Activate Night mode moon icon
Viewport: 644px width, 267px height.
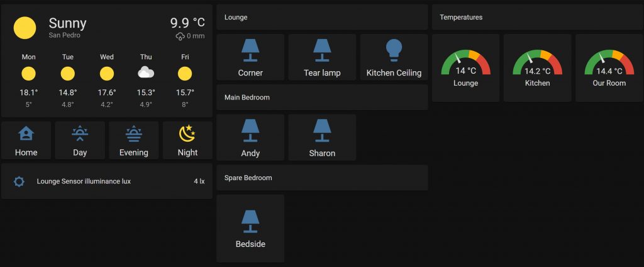click(187, 133)
